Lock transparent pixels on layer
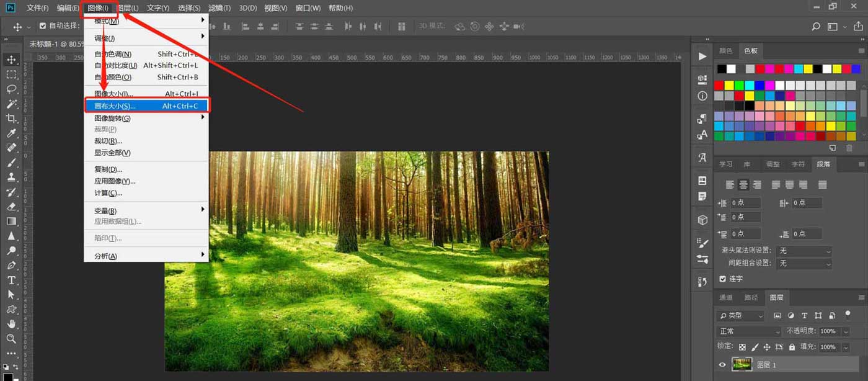The width and height of the screenshot is (868, 381). pyautogui.click(x=743, y=347)
